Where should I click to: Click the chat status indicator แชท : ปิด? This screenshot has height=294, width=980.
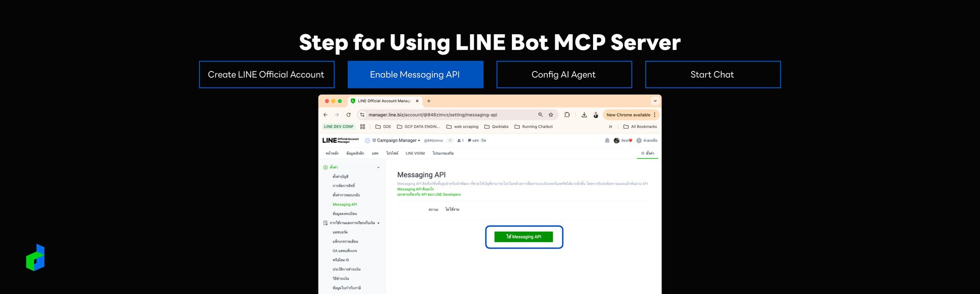pos(477,140)
